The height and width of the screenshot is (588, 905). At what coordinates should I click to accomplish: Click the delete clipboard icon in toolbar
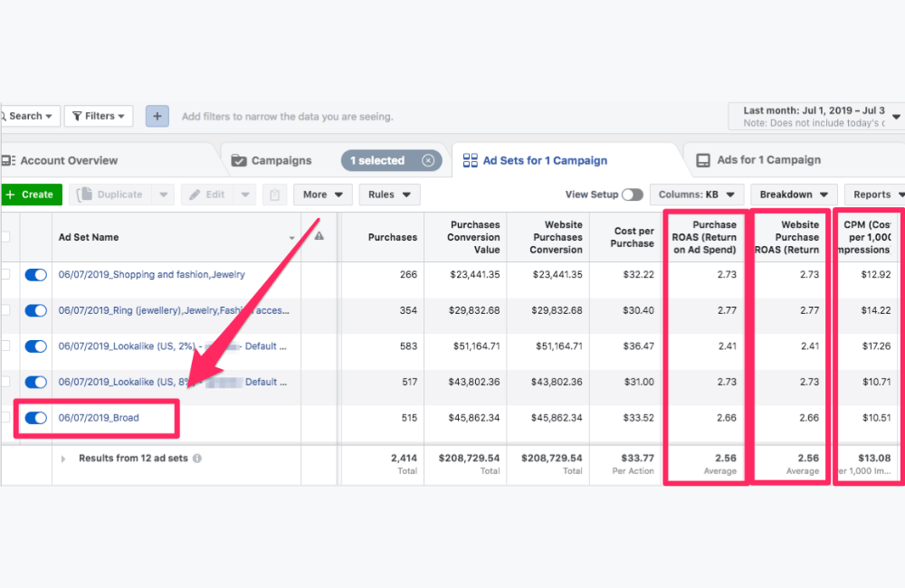click(275, 195)
